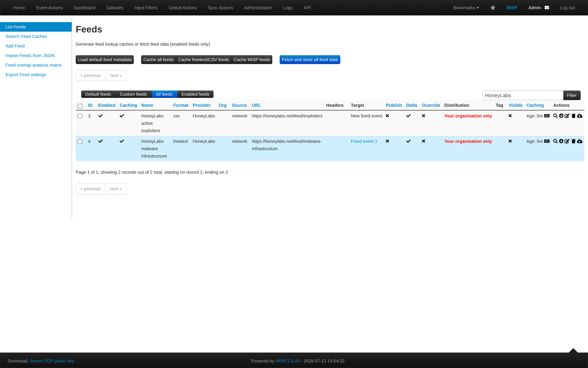Click Load default feed metadata button

point(105,60)
